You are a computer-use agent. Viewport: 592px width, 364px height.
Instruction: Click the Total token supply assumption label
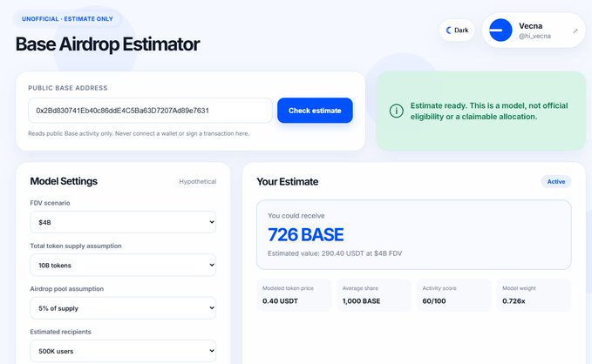click(76, 246)
